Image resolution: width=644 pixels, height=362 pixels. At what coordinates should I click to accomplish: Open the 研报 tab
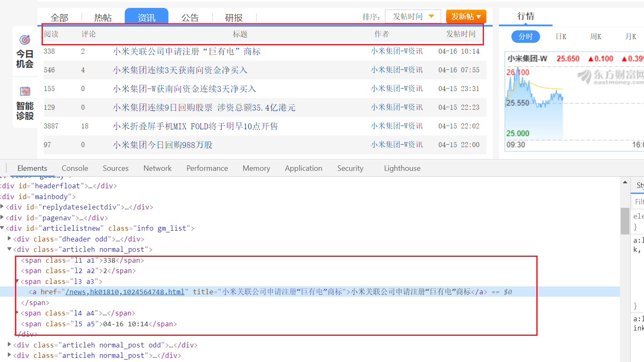click(x=234, y=17)
